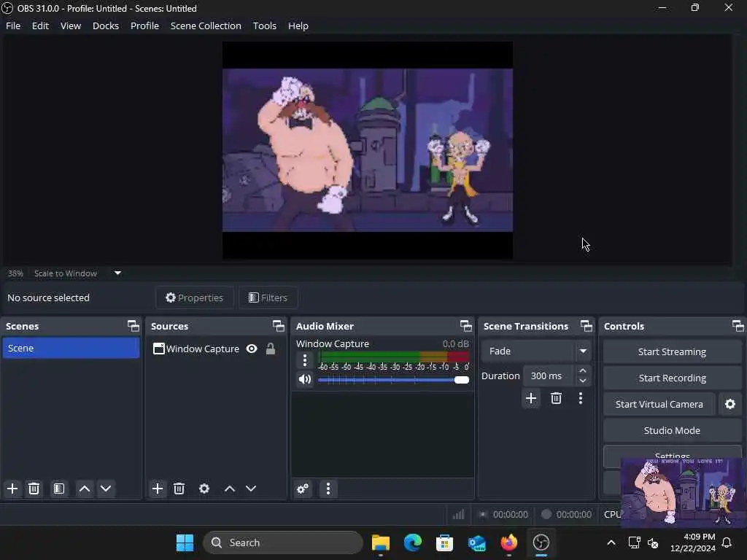Open Windows Start menu
The image size is (747, 560).
point(185,542)
